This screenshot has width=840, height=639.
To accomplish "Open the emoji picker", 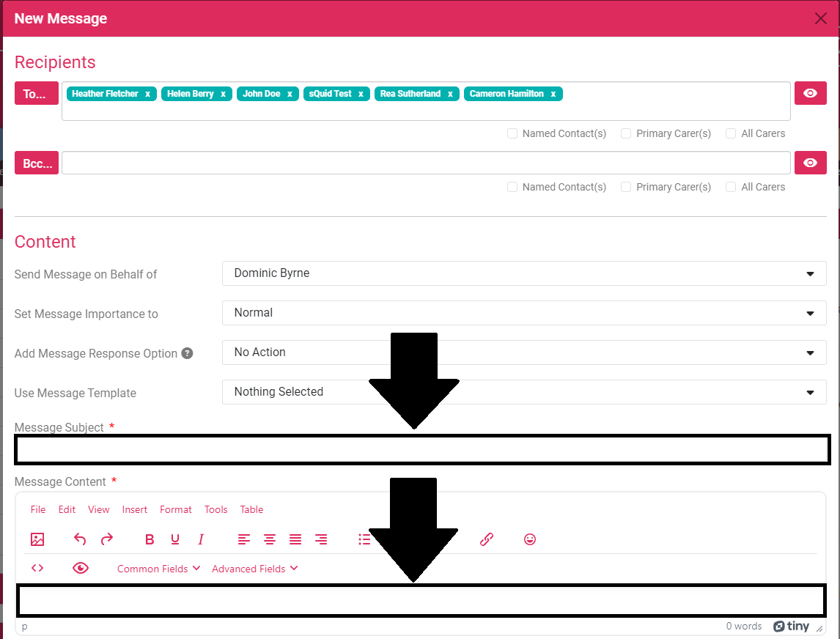I will (x=530, y=539).
